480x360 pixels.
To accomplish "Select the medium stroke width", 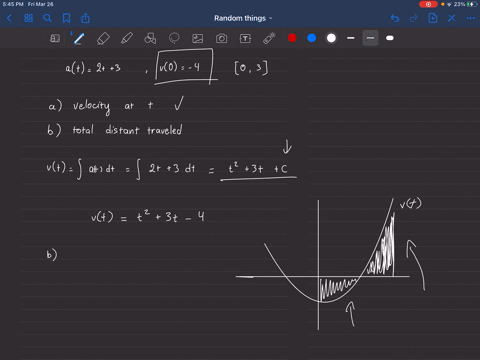I will (x=370, y=38).
